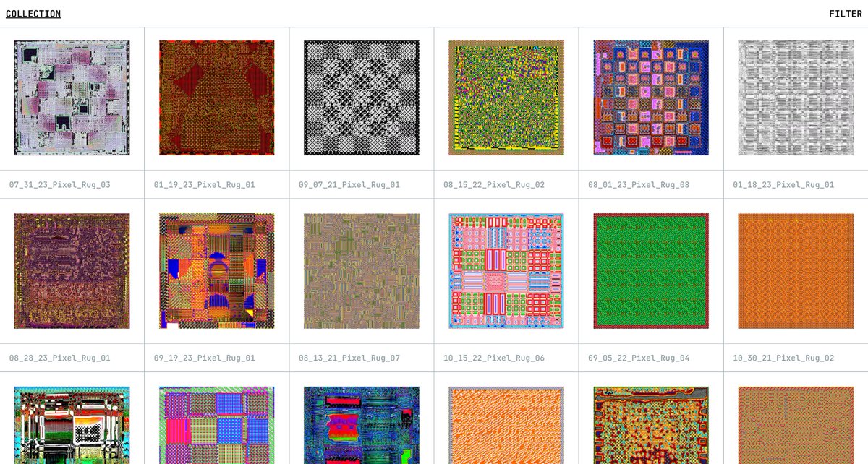Select the 09_05_22_Pixel_Rug_04 label
This screenshot has width=868, height=464.
click(639, 358)
